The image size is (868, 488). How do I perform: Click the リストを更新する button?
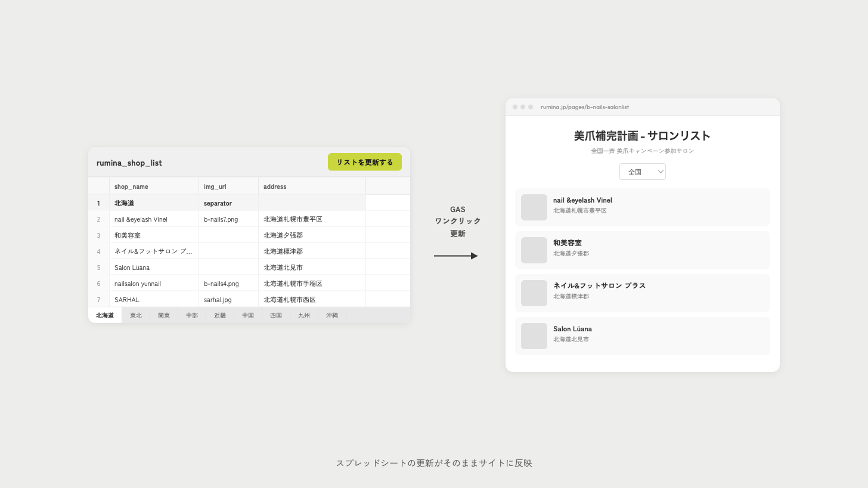364,161
